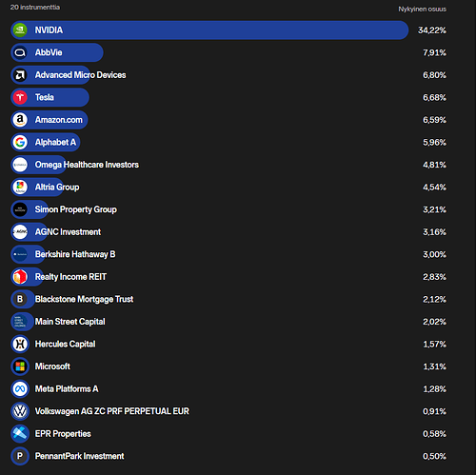Click the NVIDIA logo icon
476x475 pixels.
(20, 30)
